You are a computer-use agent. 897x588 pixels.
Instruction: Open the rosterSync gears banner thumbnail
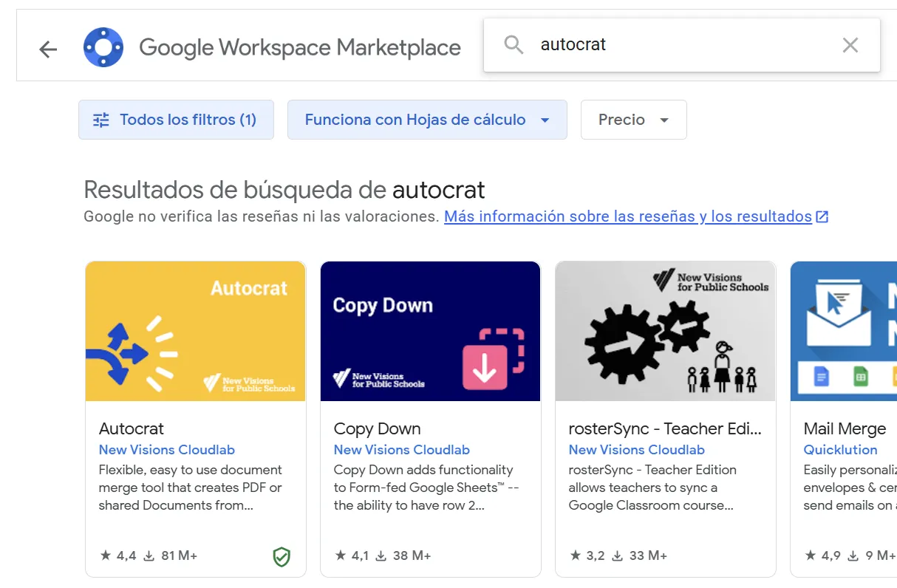click(x=665, y=331)
